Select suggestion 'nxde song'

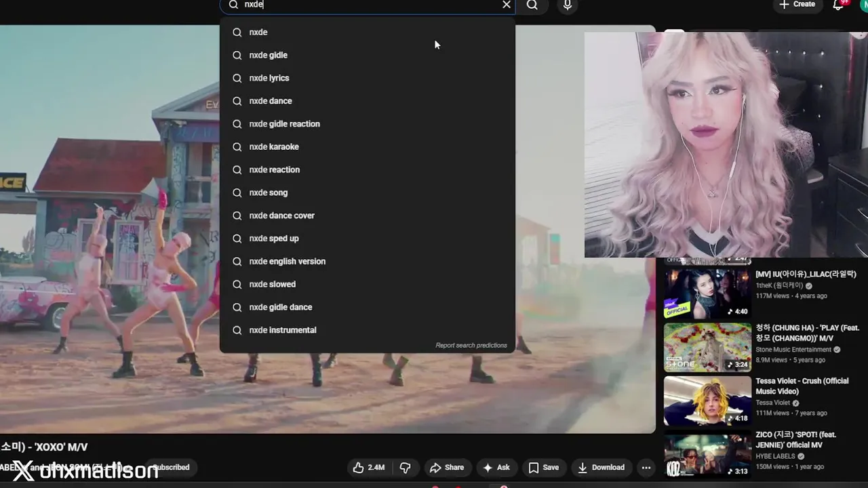point(367,192)
